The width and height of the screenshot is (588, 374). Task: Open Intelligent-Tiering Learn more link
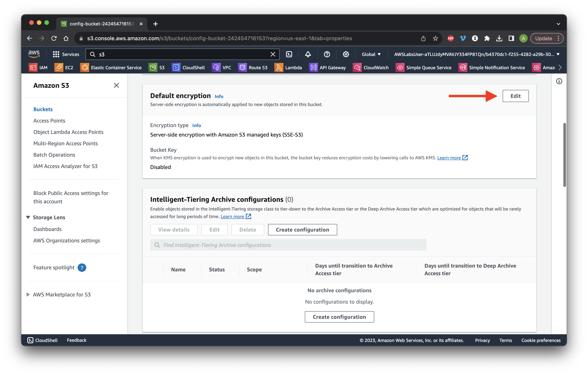(x=236, y=217)
